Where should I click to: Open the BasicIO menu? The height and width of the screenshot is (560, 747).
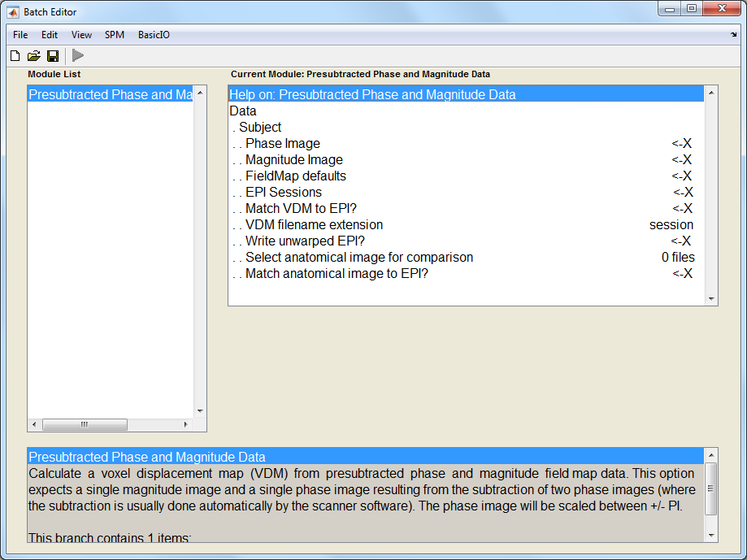tap(154, 35)
